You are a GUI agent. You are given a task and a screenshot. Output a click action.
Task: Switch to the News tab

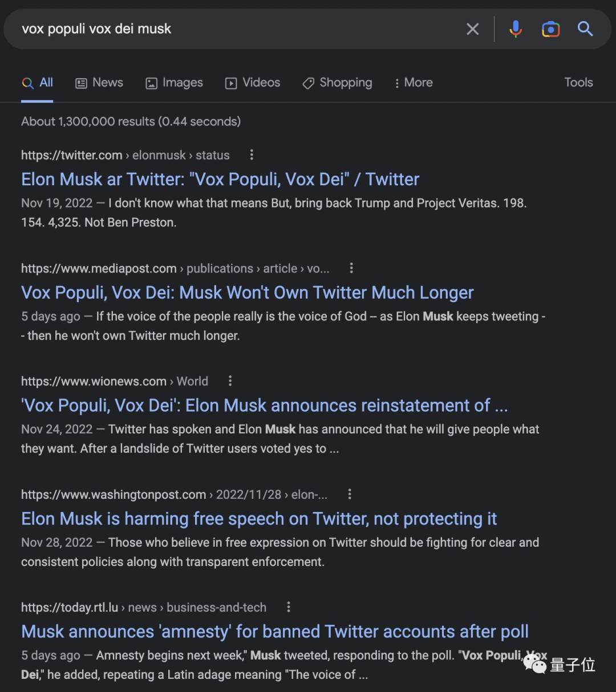pyautogui.click(x=99, y=83)
